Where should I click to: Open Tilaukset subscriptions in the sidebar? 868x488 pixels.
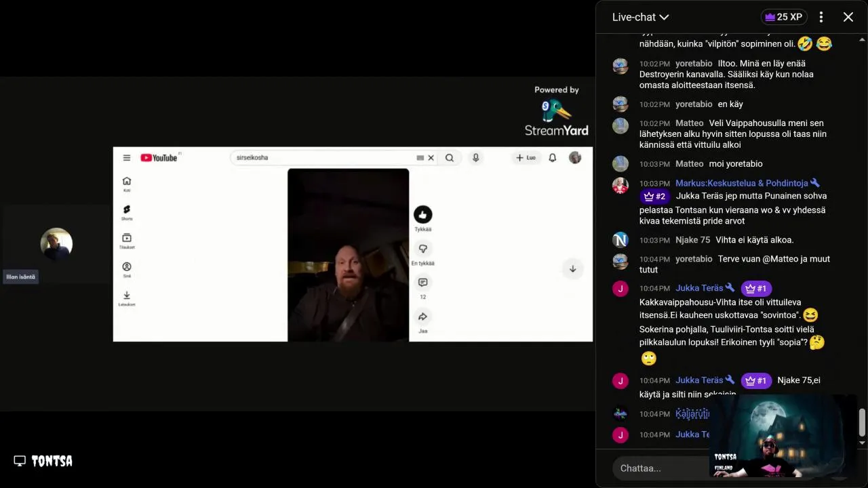pyautogui.click(x=127, y=241)
